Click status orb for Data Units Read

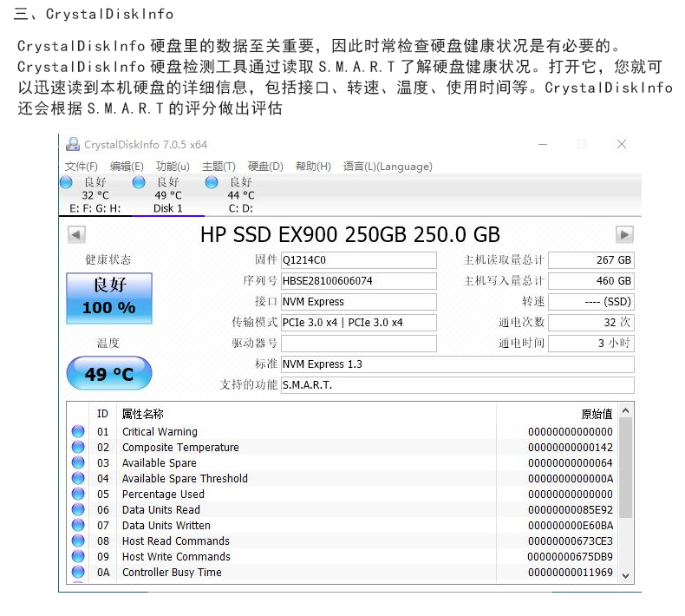(78, 509)
